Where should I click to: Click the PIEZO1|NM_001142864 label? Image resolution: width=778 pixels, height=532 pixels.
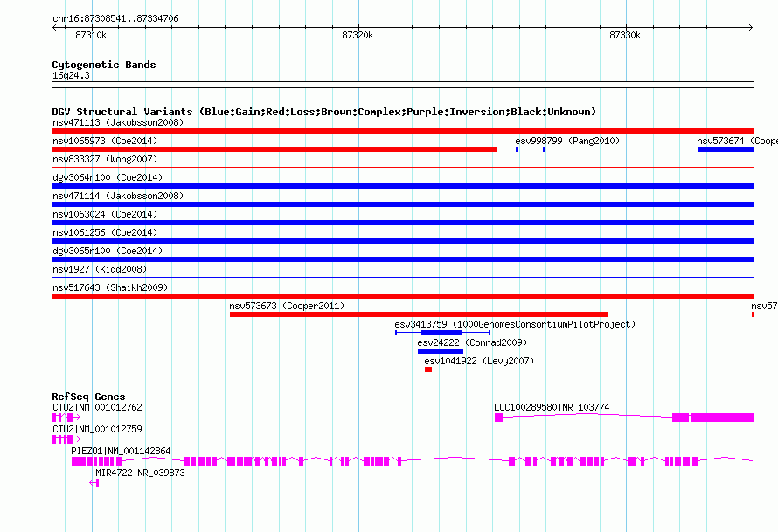point(121,451)
